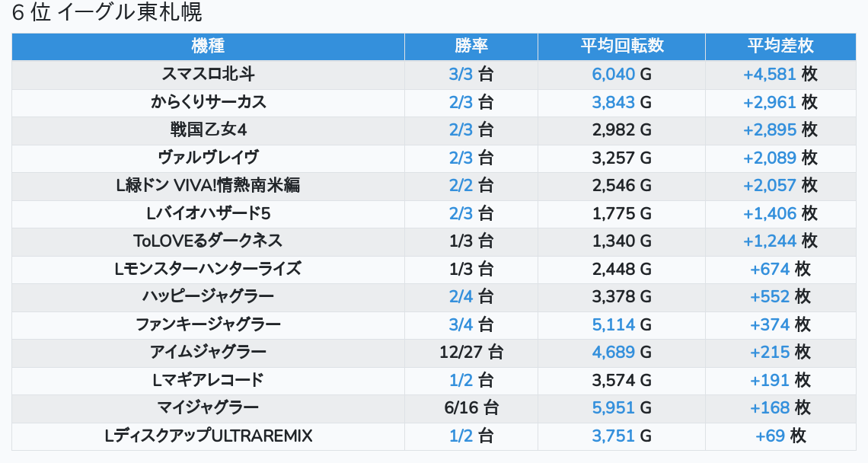Select Lバイオハザード5 machine name
The width and height of the screenshot is (868, 463).
pyautogui.click(x=208, y=213)
